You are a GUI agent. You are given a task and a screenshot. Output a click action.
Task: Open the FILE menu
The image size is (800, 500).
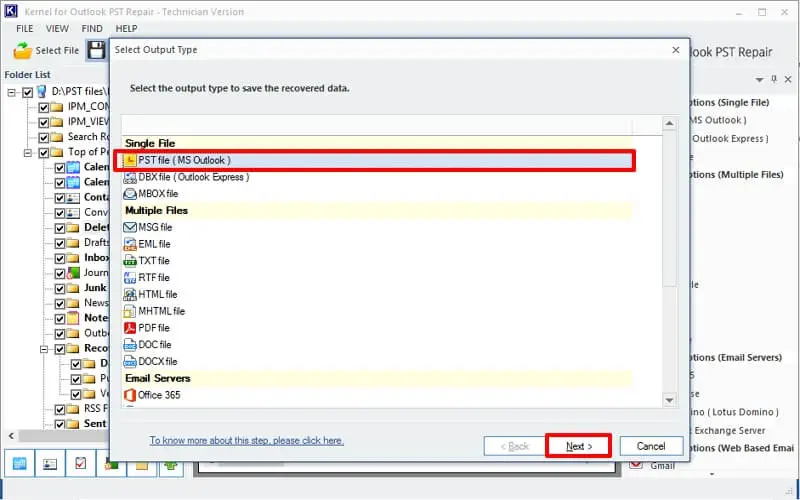click(x=24, y=29)
